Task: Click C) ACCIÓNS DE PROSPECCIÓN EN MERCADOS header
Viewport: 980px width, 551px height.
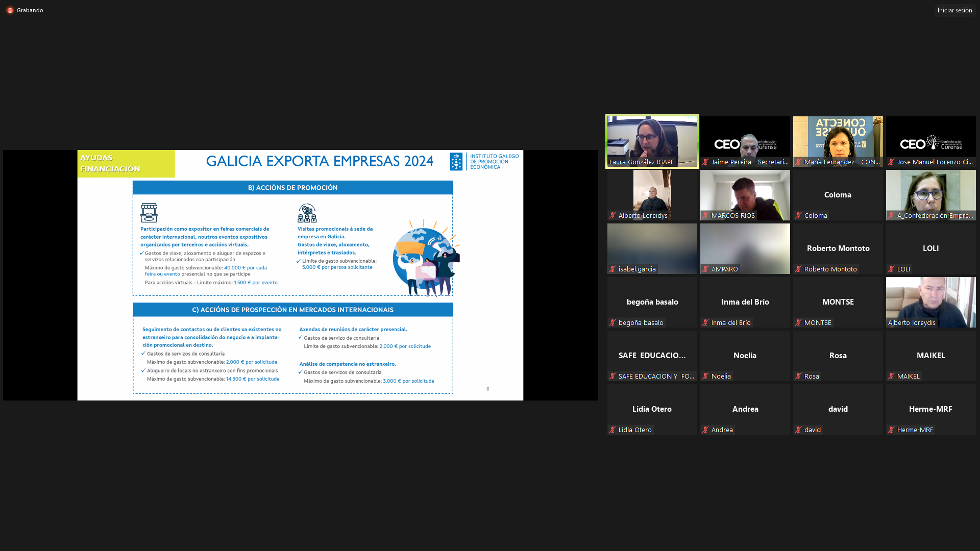Action: click(292, 310)
